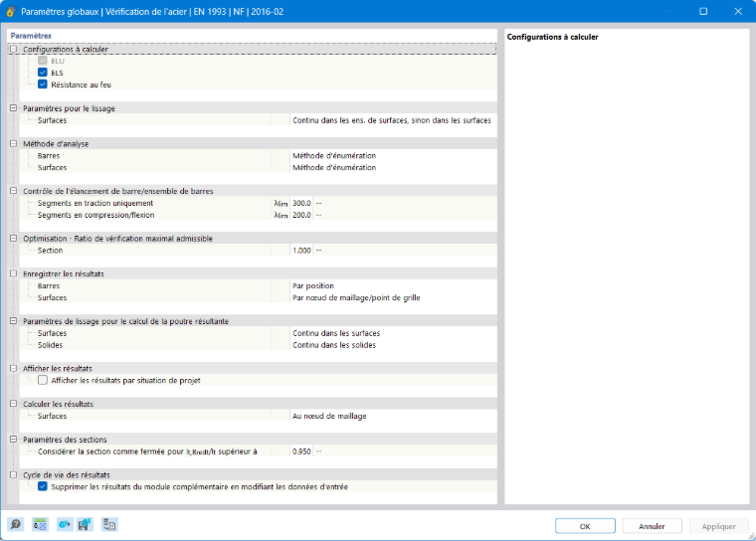The height and width of the screenshot is (541, 756).
Task: Select 'Segments en traction uniquement' row
Action: coord(258,203)
